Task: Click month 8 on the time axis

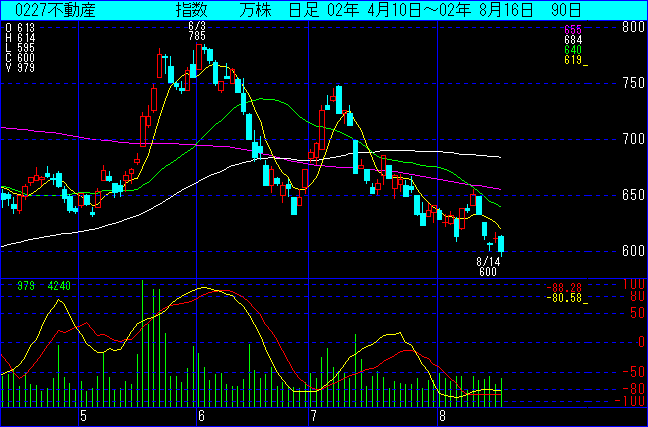Action: coord(442,417)
